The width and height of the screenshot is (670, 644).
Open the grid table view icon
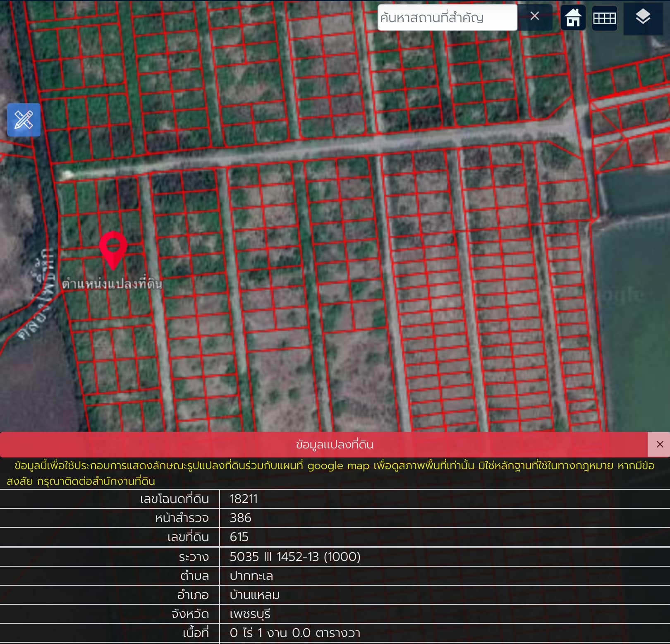pyautogui.click(x=605, y=18)
